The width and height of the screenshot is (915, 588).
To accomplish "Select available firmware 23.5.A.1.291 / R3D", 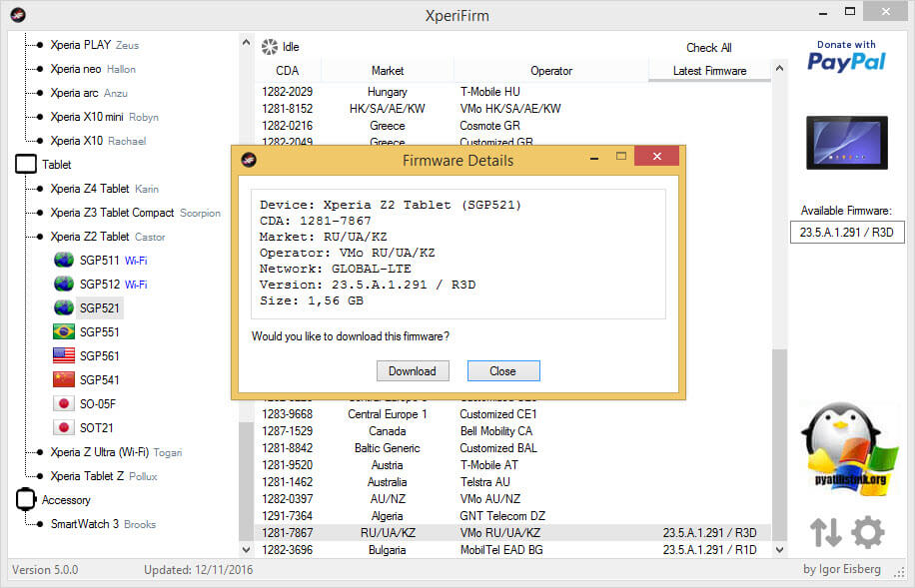I will (x=846, y=233).
